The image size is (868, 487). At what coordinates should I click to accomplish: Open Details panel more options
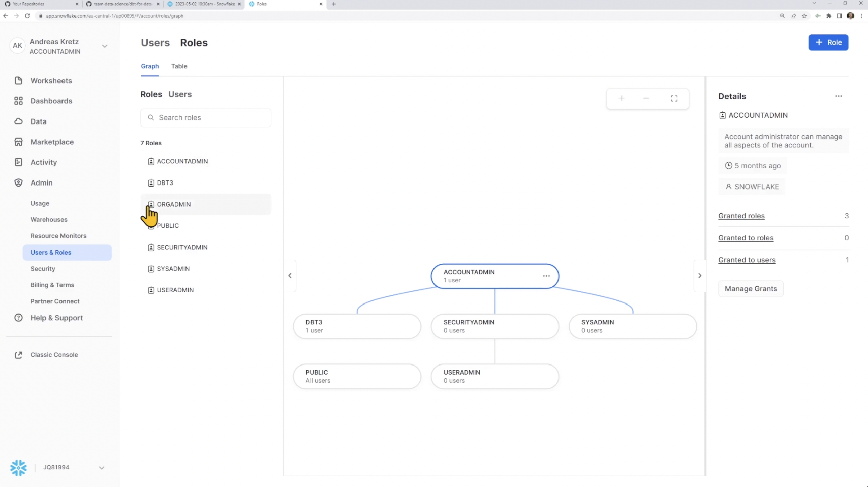point(838,96)
